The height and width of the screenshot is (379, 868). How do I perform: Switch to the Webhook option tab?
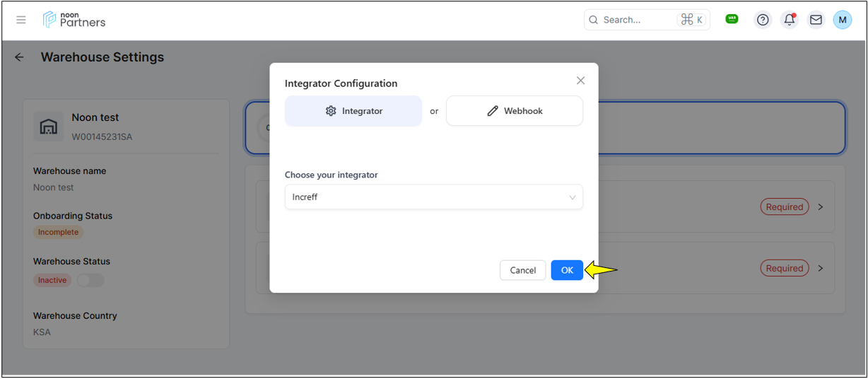tap(514, 111)
